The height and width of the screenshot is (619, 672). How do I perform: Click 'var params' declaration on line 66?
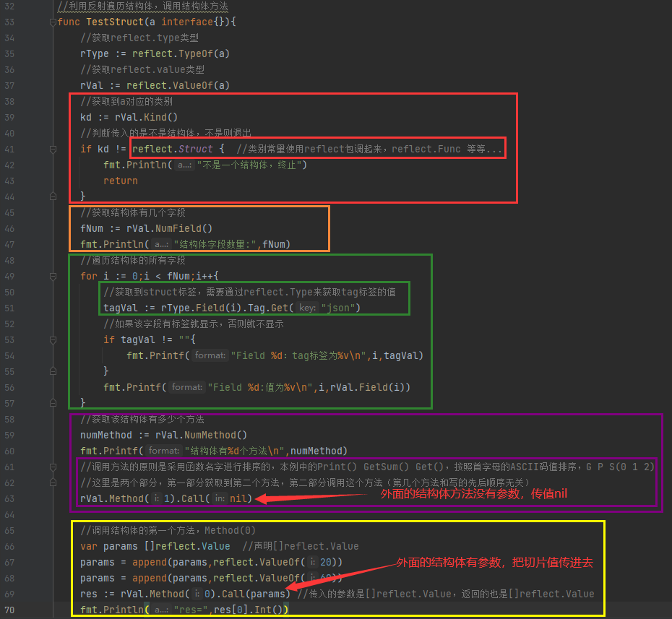coord(109,546)
